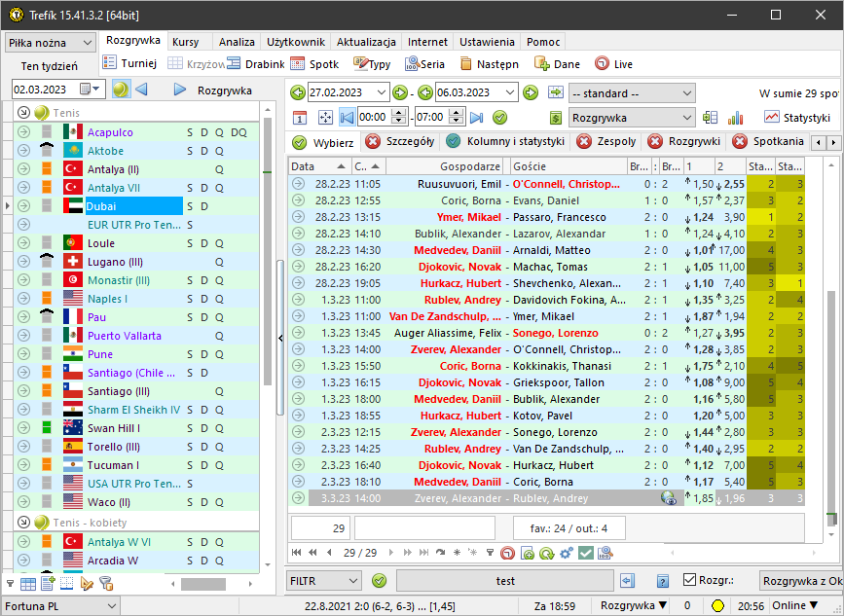Click the tennis ball sport icon
844x616 pixels.
pos(120,90)
